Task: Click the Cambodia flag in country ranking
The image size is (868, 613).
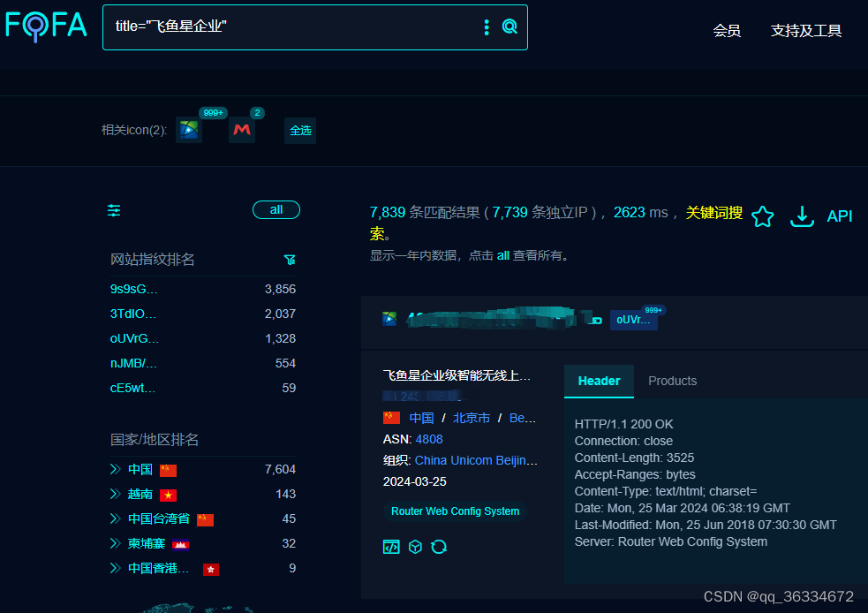Action: click(180, 545)
